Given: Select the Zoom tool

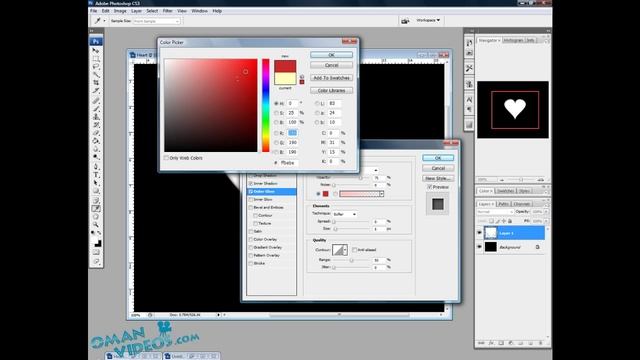Looking at the screenshot, I should tap(96, 224).
